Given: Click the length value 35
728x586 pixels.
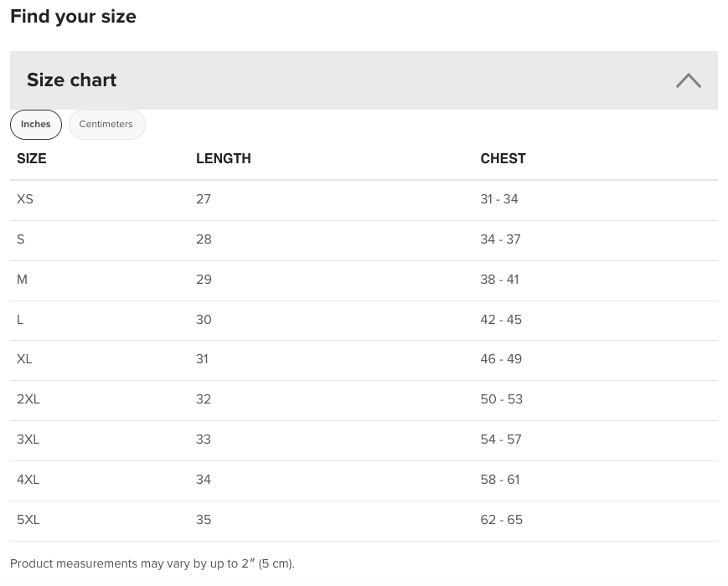Looking at the screenshot, I should 204,520.
